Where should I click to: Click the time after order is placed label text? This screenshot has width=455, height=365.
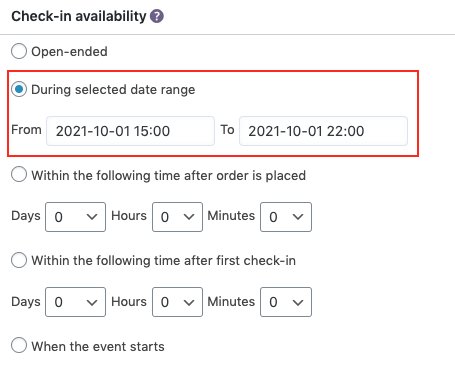tap(169, 176)
